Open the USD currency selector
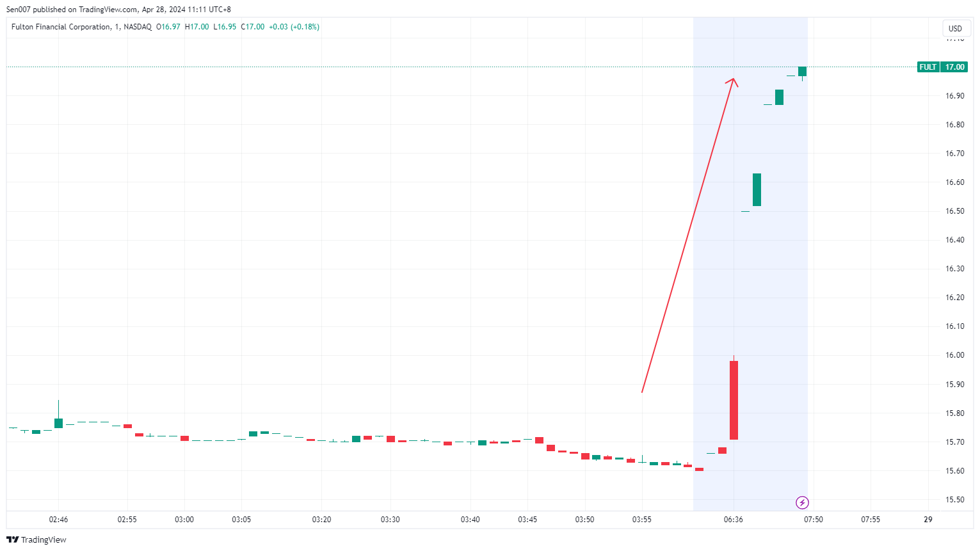This screenshot has height=551, width=980. pos(955,28)
